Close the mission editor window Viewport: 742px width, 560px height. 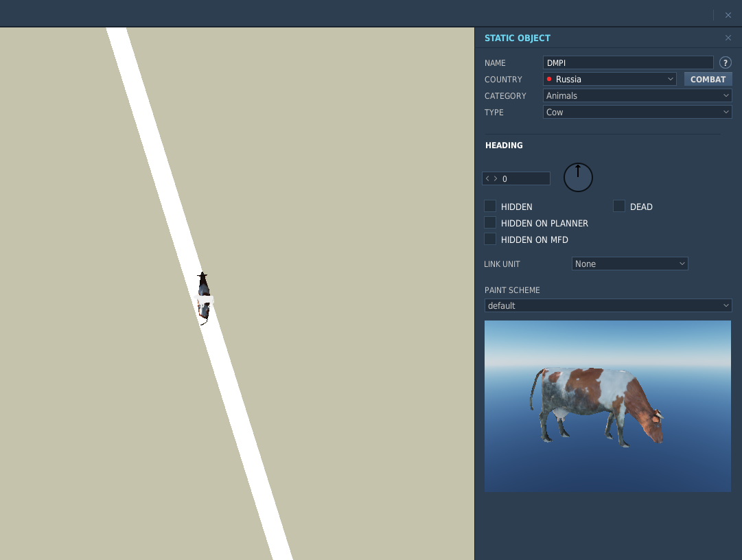click(728, 15)
